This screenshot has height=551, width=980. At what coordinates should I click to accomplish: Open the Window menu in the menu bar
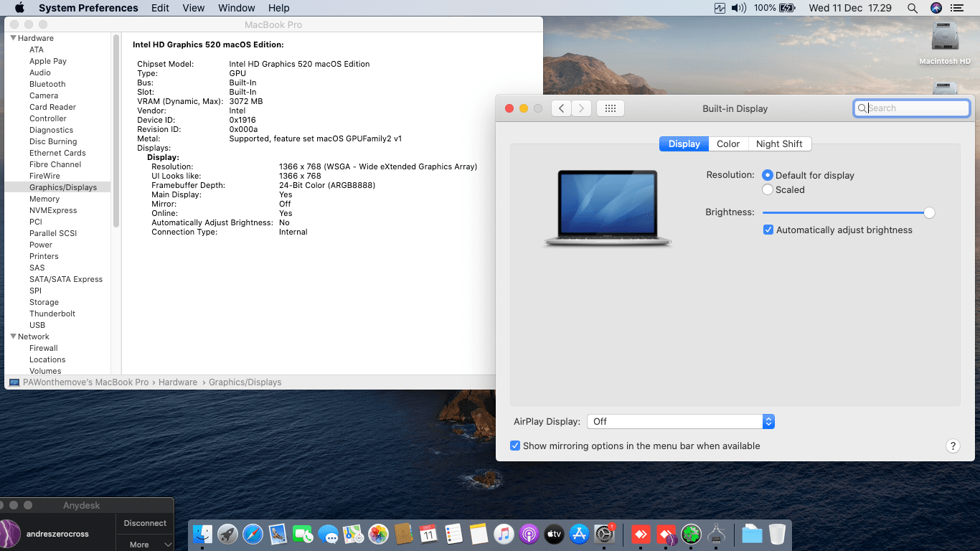(236, 8)
